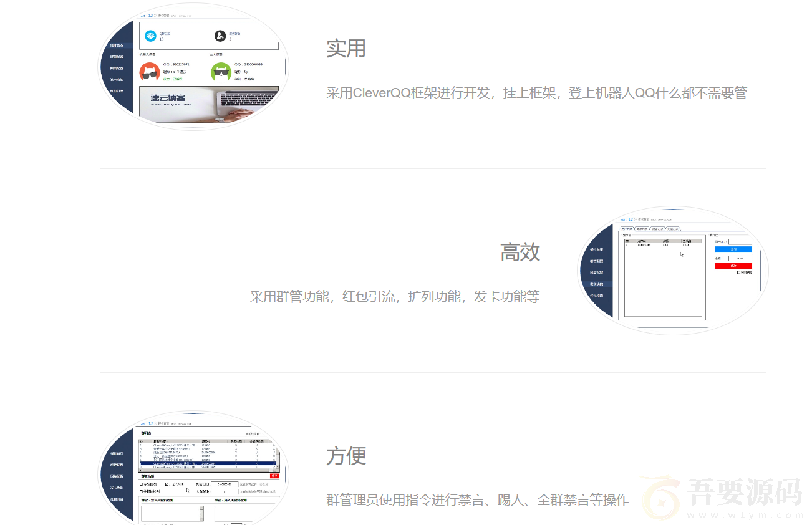
Task: Enable the first unchecked checkbox in group settings
Action: 141,484
